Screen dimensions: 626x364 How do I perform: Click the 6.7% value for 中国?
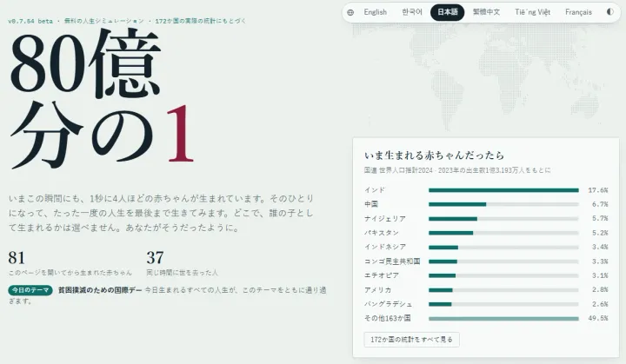[600, 204]
